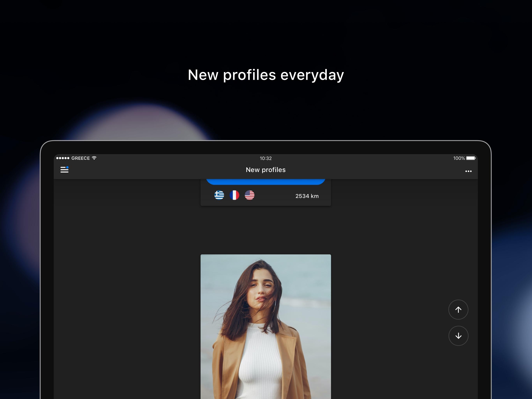The image size is (532, 399).
Task: Open the three-dot more options menu
Action: coord(468,171)
